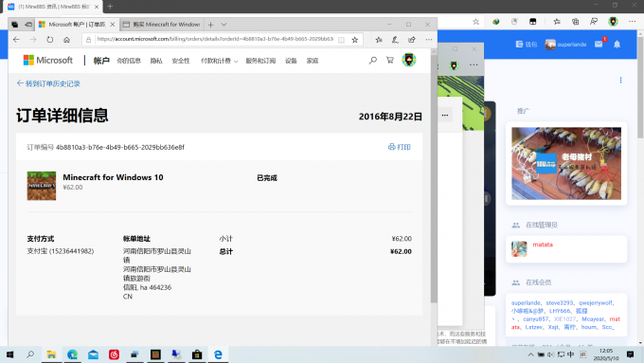Open 隐私 navigation item
The height and width of the screenshot is (363, 644).
click(156, 61)
